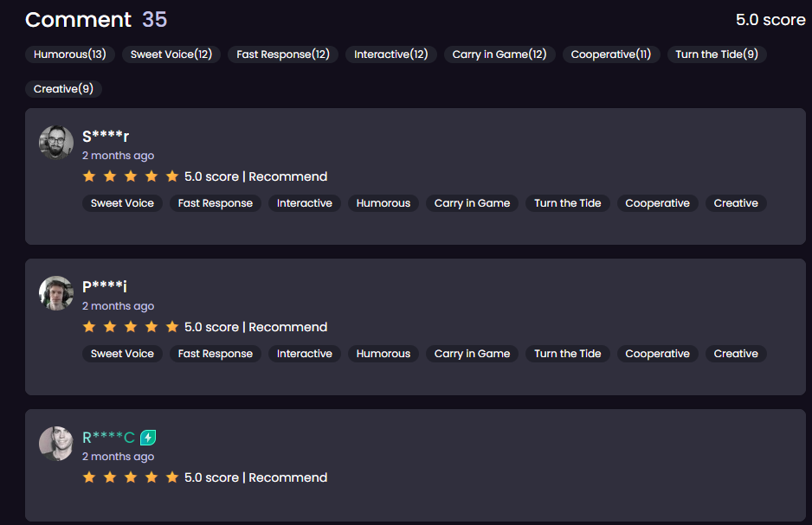The height and width of the screenshot is (525, 812).
Task: Click third star in R****C's rating
Action: 131,477
